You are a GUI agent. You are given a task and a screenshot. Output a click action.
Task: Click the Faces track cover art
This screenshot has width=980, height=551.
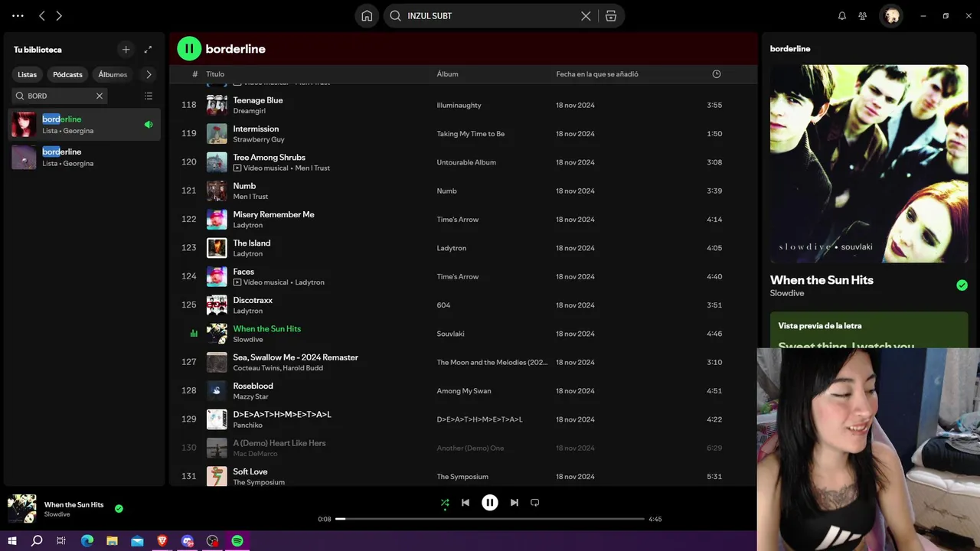[217, 276]
